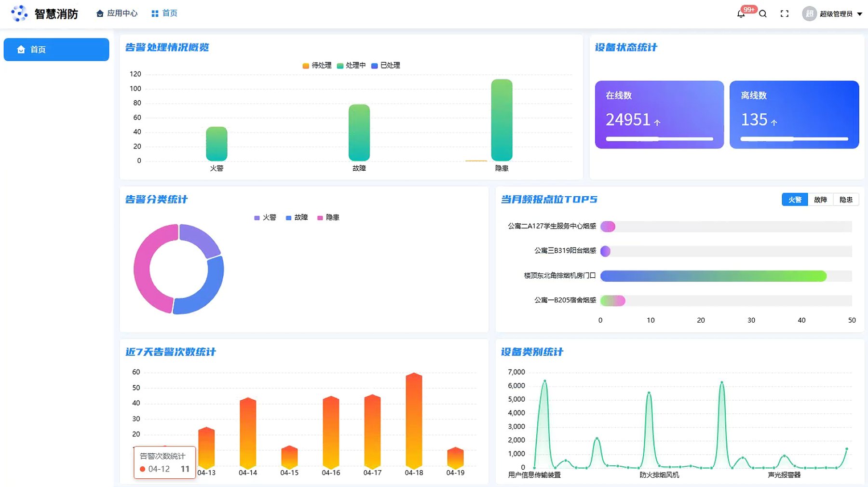Click the 故障 bar in 告警处理情况概览
Viewport: 868px width, 487px height.
coord(359,133)
